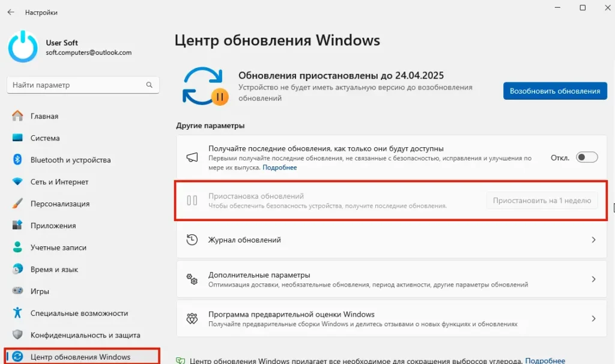This screenshot has height=364, width=615.
Task: Maximize the Настройки window
Action: [583, 7]
